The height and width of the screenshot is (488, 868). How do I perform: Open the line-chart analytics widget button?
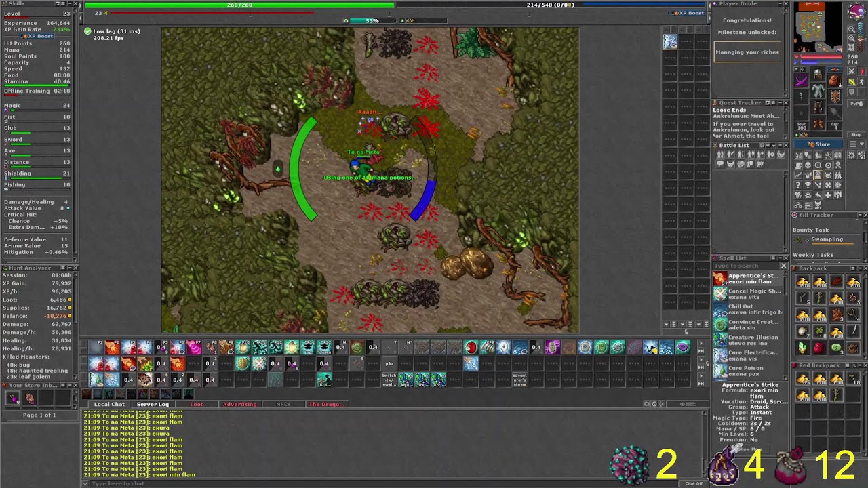(x=797, y=175)
